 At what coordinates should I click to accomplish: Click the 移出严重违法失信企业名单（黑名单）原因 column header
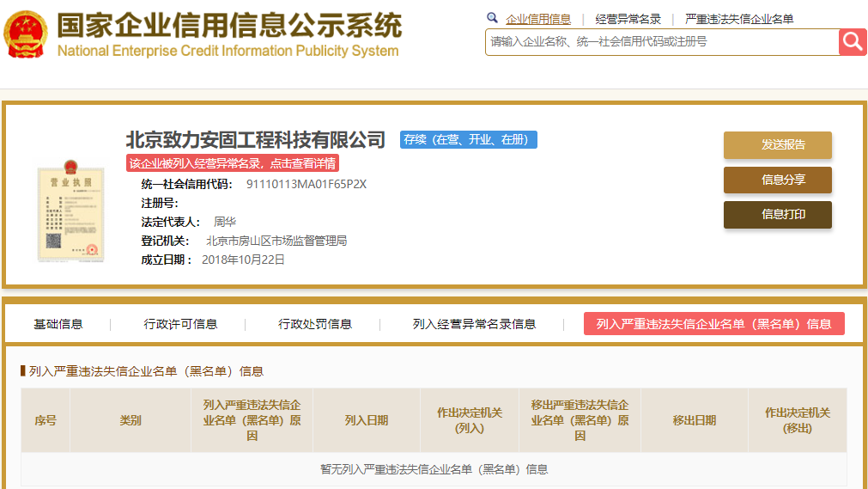(580, 420)
